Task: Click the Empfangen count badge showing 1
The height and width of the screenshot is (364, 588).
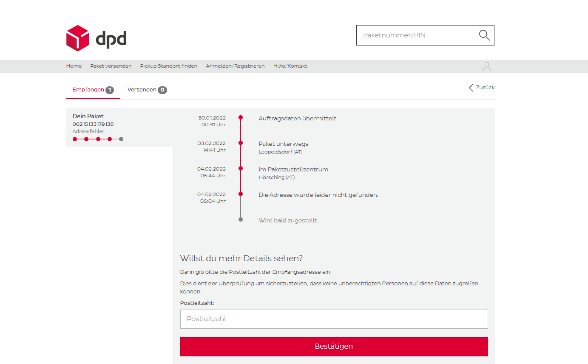Action: 110,90
